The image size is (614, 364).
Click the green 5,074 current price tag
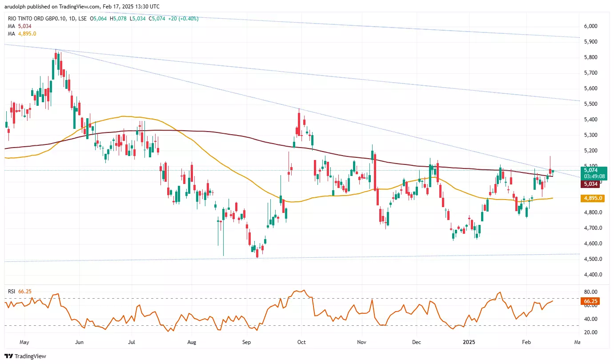point(591,170)
